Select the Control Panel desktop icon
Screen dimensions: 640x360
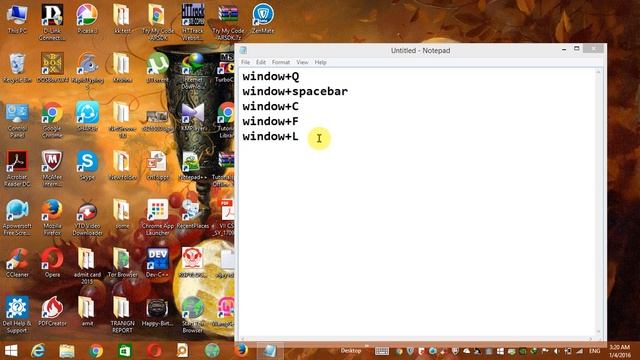pyautogui.click(x=17, y=120)
